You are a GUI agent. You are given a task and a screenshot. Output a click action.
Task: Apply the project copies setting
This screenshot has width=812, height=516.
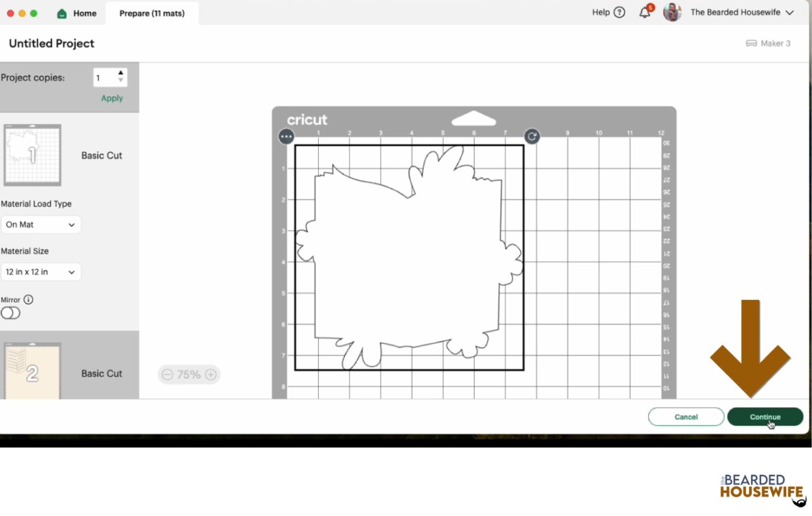point(112,98)
